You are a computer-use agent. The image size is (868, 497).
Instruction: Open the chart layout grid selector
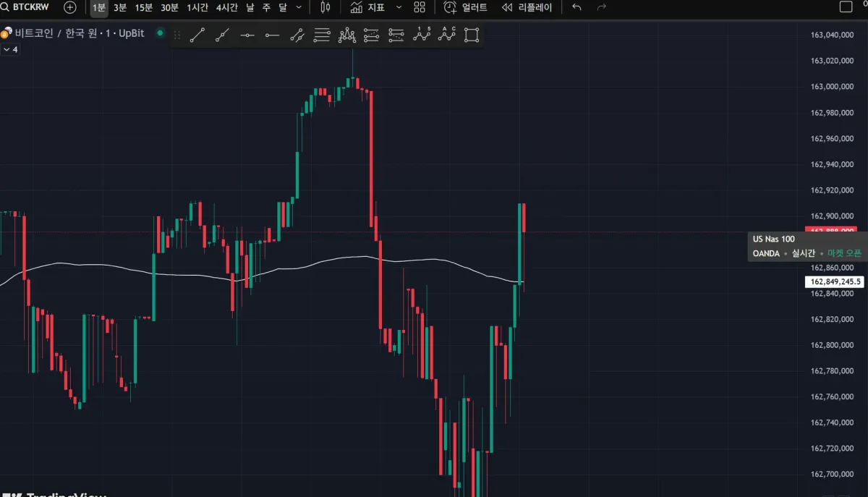tap(420, 7)
